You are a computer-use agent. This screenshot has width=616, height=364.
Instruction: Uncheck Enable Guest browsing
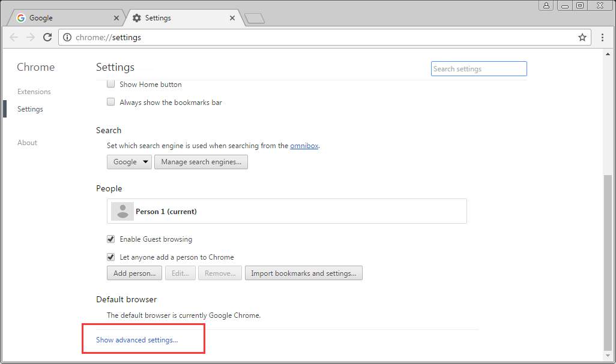click(111, 239)
